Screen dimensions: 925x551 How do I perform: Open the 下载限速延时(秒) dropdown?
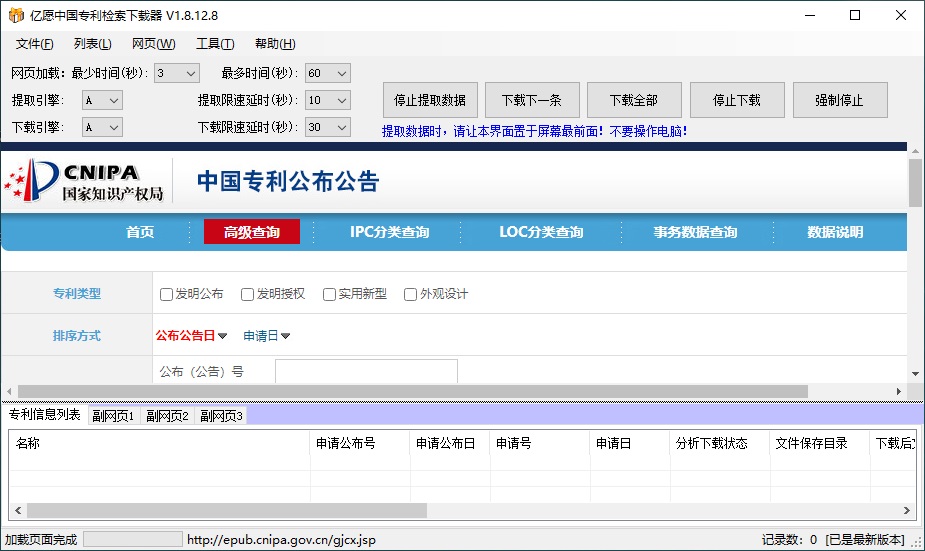327,127
